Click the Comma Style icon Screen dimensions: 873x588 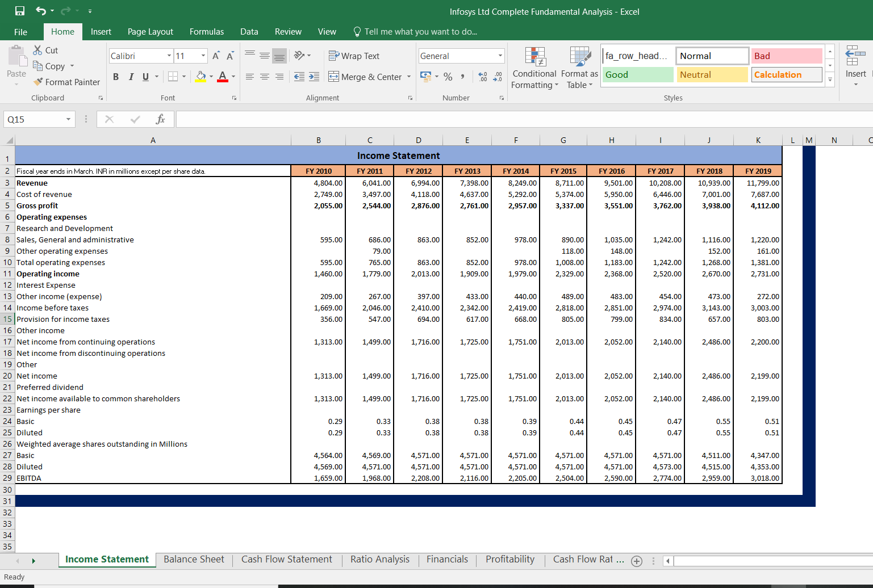point(463,76)
